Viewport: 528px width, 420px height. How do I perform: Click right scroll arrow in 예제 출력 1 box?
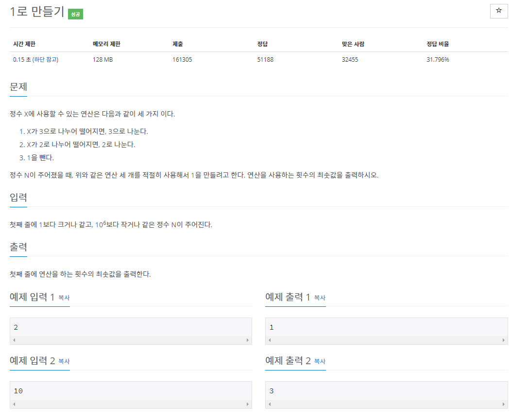(x=503, y=340)
